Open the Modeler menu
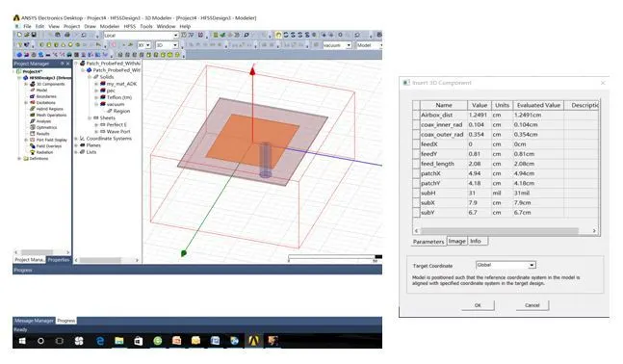The width and height of the screenshot is (623, 364). coord(110,26)
